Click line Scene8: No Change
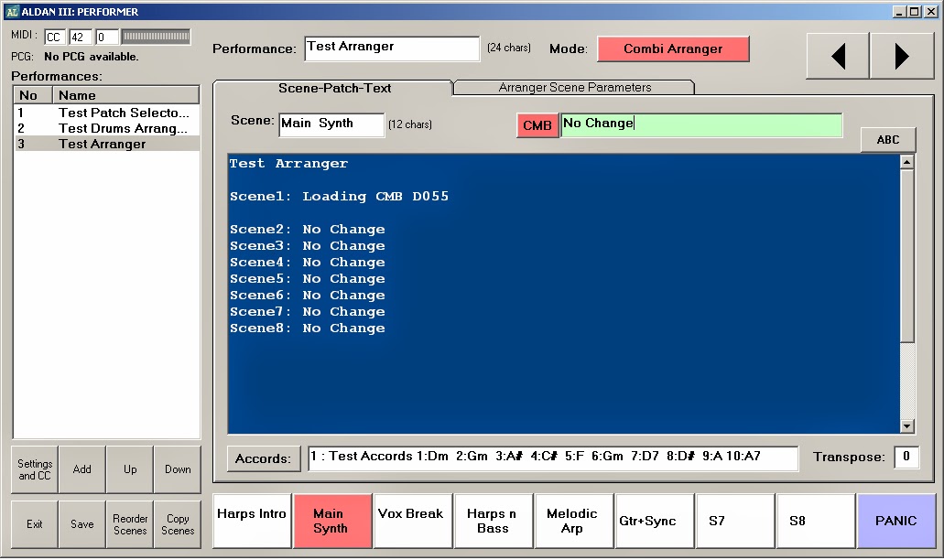This screenshot has width=944, height=560. coord(307,328)
